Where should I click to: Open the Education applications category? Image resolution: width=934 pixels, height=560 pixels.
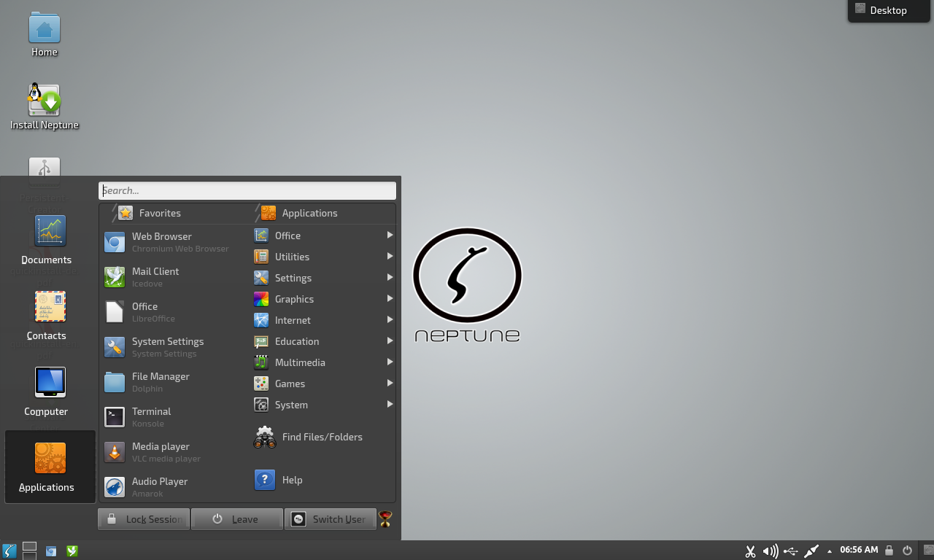323,341
